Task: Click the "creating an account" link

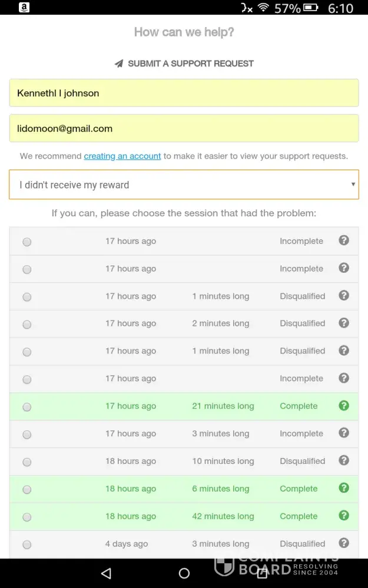Action: point(122,156)
